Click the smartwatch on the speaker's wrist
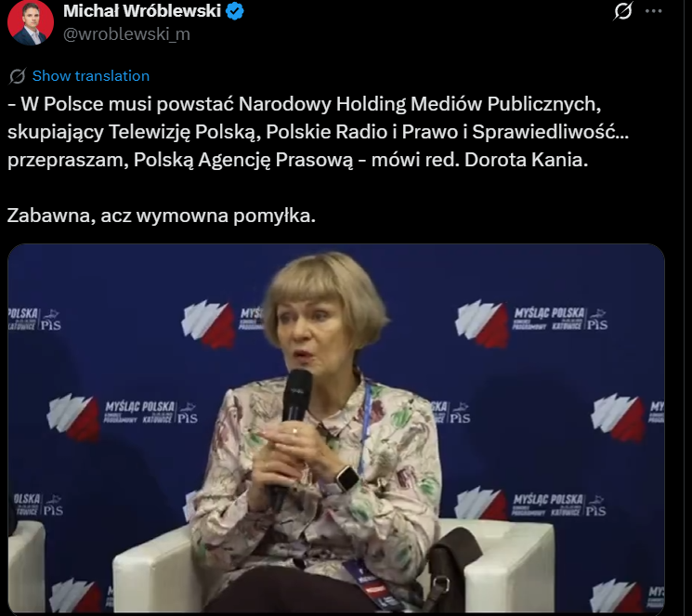This screenshot has width=692, height=616. click(347, 478)
